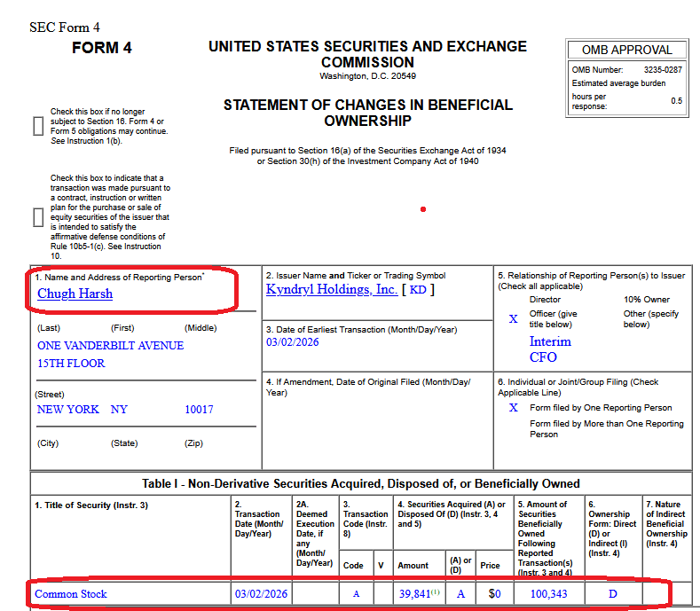Click the $0 price cell
Screen dimensions: 700x611
click(x=495, y=594)
